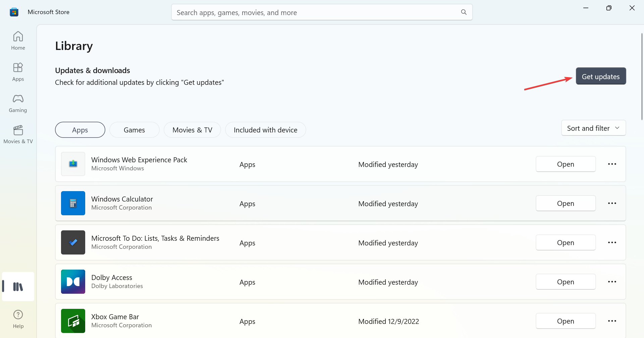The width and height of the screenshot is (644, 338).
Task: Click the Windows Web Experience Pack icon
Action: click(73, 164)
